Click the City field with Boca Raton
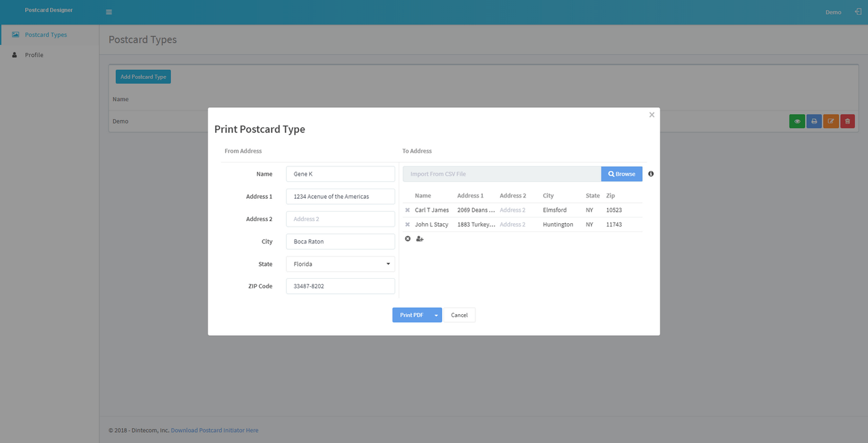 tap(340, 242)
